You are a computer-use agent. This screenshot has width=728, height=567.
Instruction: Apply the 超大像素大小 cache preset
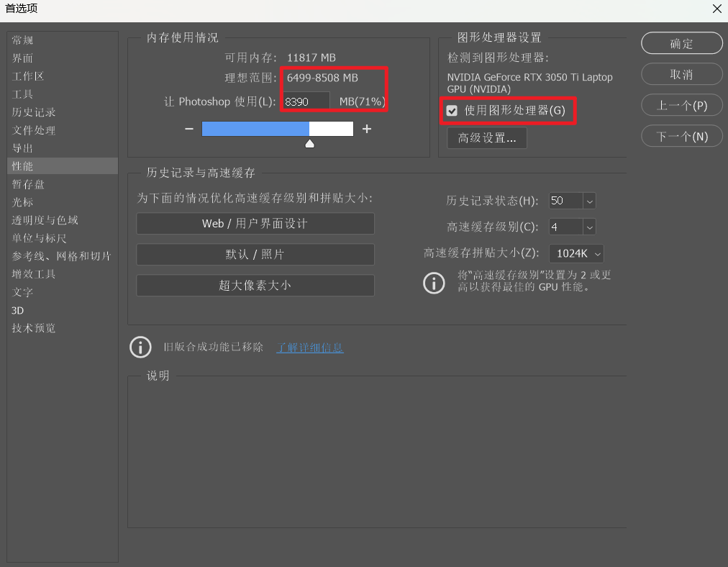point(255,285)
